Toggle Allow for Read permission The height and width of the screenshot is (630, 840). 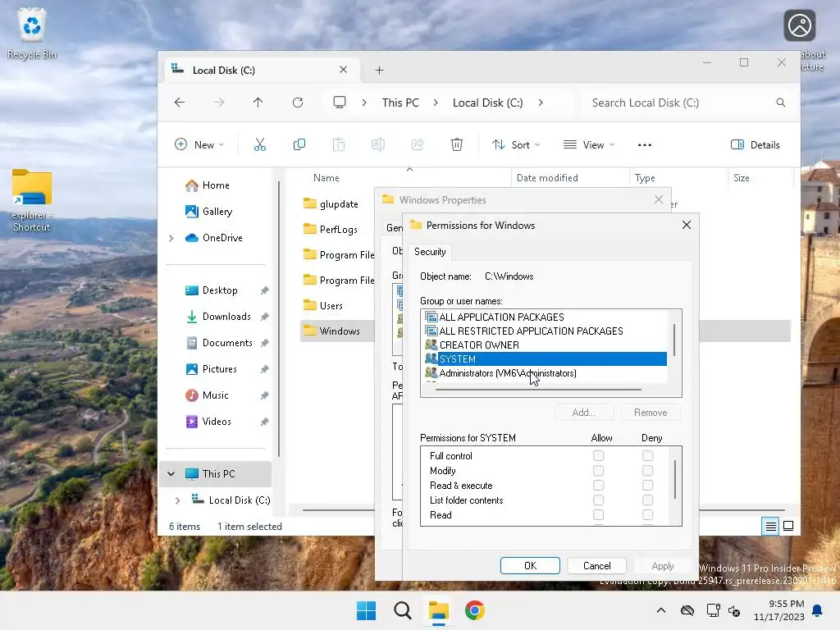[598, 515]
